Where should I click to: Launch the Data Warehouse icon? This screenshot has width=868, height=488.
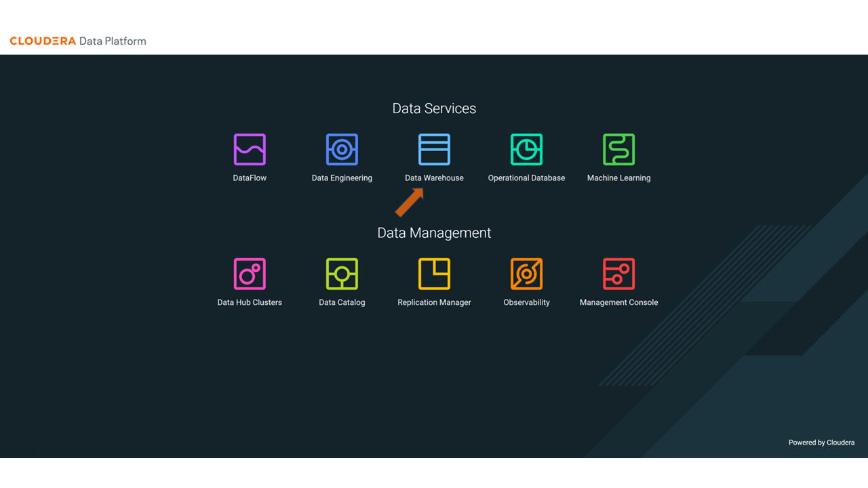coord(434,149)
